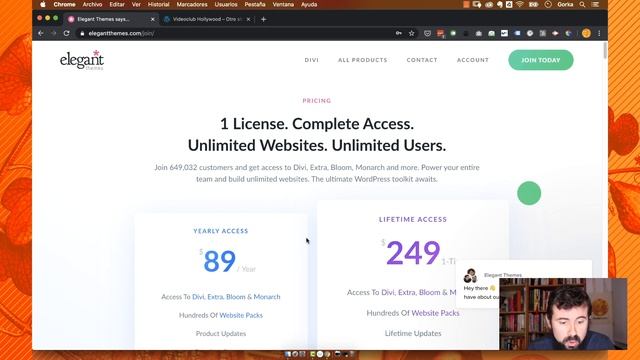640x360 pixels.
Task: Open the Historial menu
Action: 158,4
